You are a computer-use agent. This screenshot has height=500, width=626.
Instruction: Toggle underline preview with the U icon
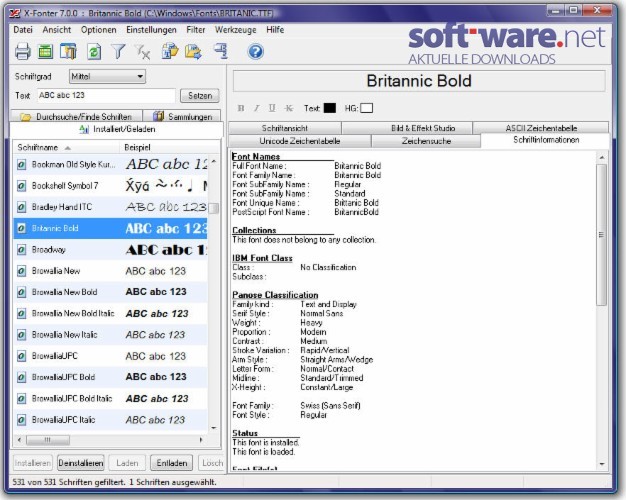tap(272, 108)
